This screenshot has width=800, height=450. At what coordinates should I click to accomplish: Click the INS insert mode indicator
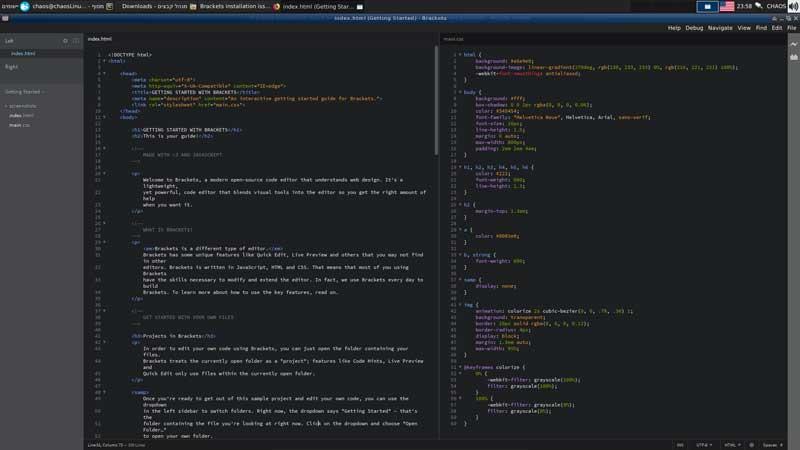tap(680, 445)
